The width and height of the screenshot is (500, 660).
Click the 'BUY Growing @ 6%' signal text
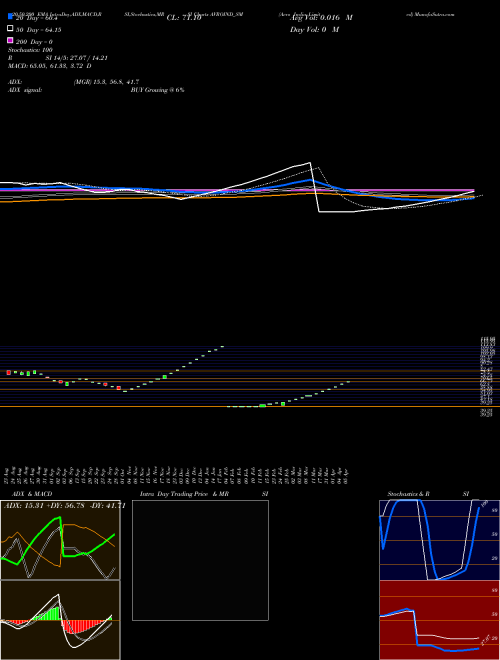157,90
